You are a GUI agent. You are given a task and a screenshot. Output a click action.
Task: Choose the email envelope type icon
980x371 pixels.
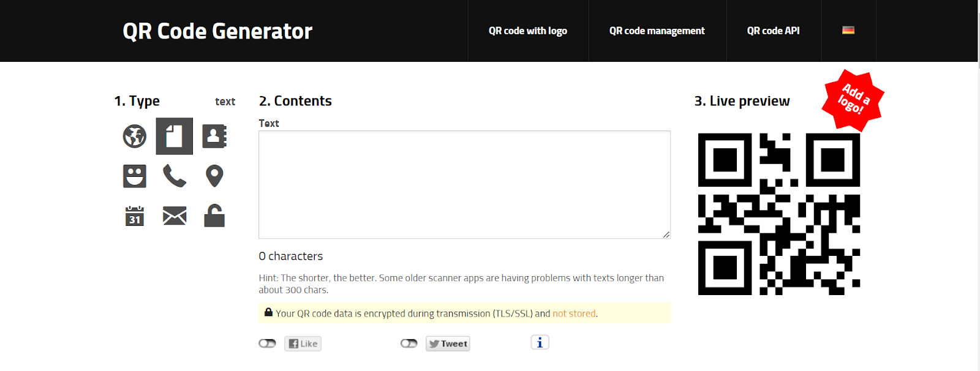tap(175, 216)
